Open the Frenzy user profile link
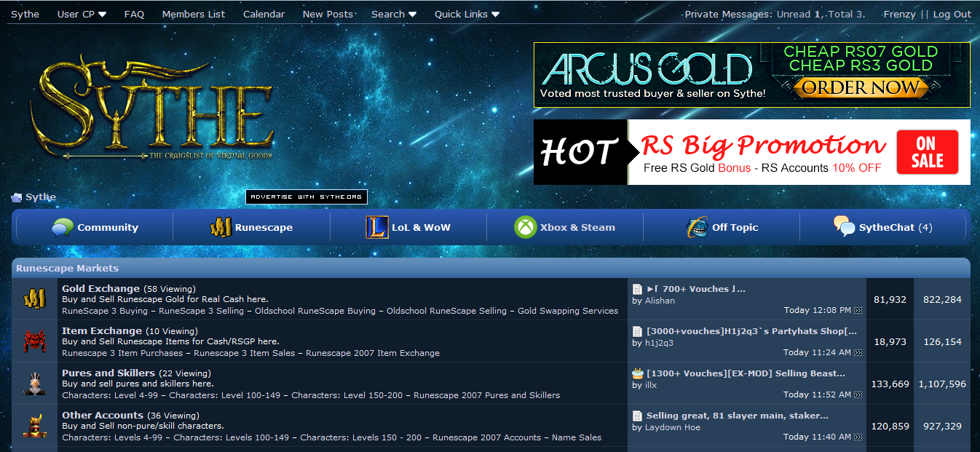This screenshot has width=980, height=452. point(899,14)
